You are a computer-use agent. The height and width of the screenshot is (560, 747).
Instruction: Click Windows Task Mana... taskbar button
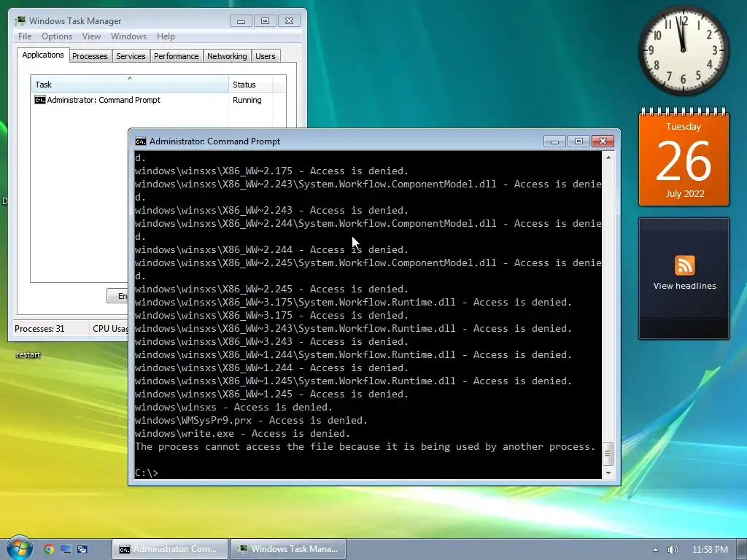(x=288, y=549)
